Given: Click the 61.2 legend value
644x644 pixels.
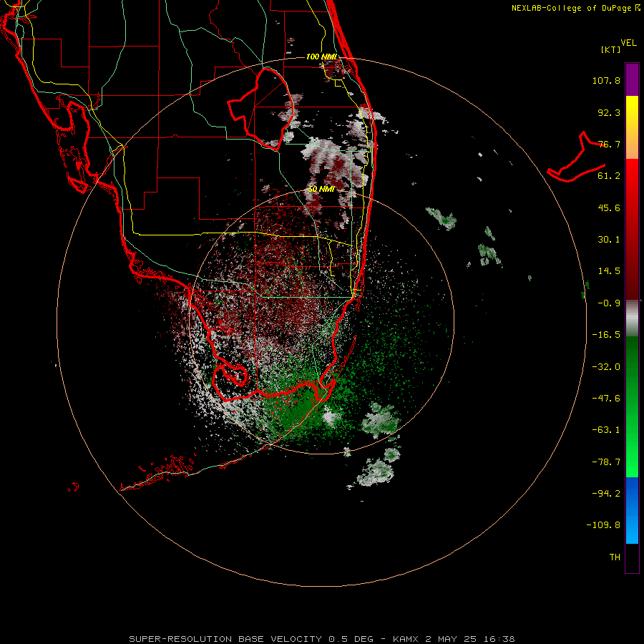Looking at the screenshot, I should coord(609,176).
